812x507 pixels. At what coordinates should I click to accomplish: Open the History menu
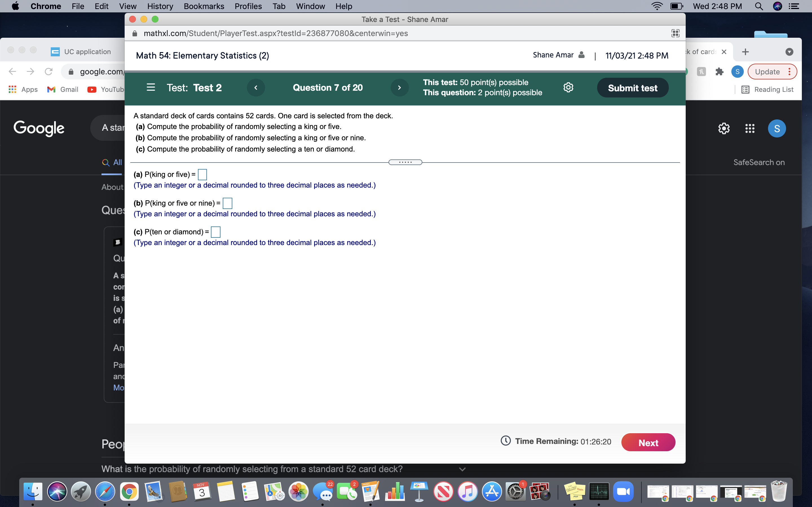[160, 6]
